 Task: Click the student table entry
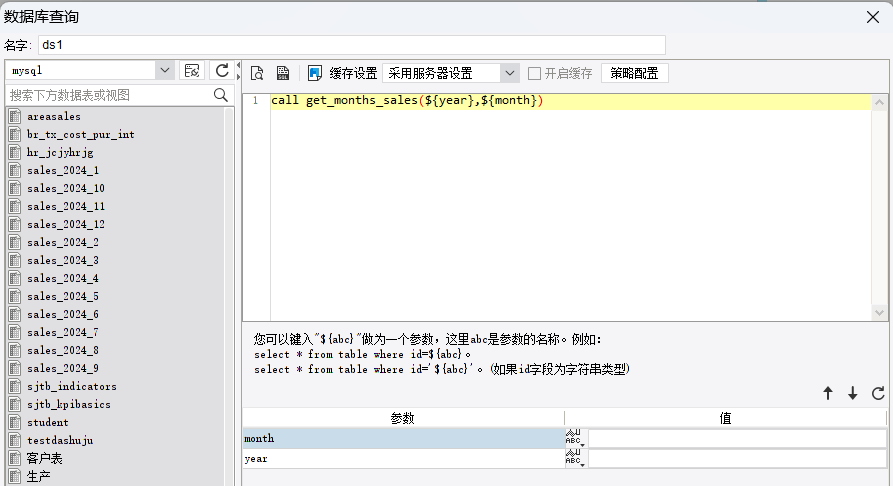tap(48, 422)
